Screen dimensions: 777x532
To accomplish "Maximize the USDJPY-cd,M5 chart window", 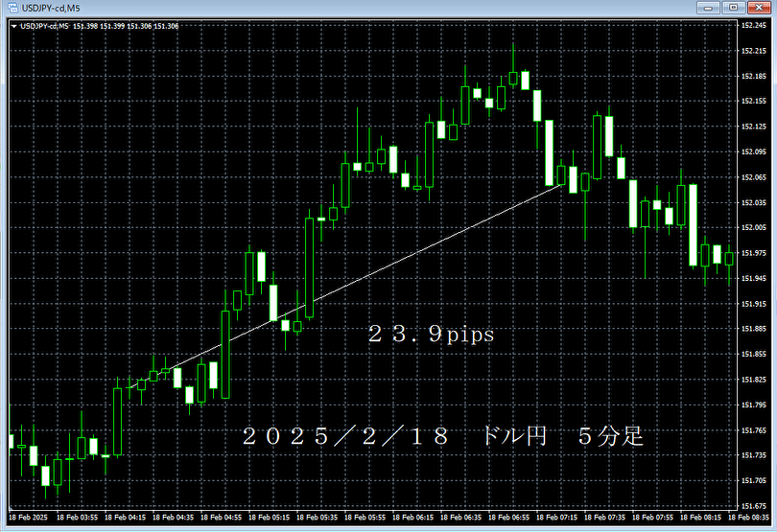I will click(x=734, y=8).
